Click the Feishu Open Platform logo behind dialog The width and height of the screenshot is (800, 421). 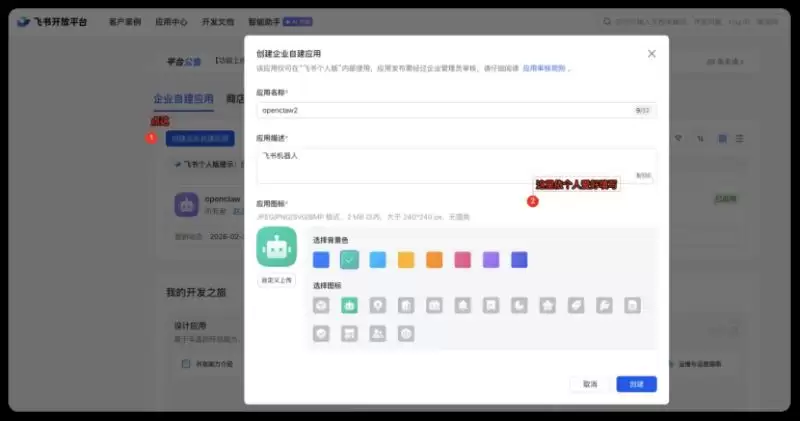tap(52, 21)
